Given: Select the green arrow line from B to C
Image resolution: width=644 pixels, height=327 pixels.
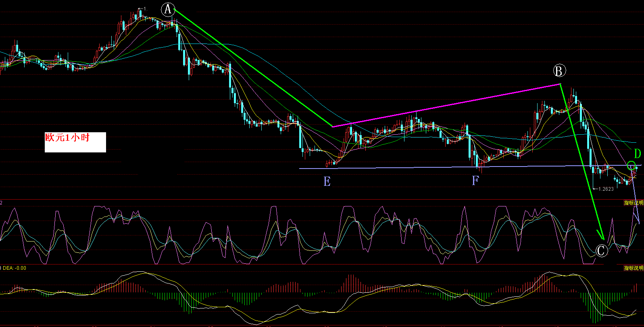Looking at the screenshot, I should pyautogui.click(x=582, y=162).
